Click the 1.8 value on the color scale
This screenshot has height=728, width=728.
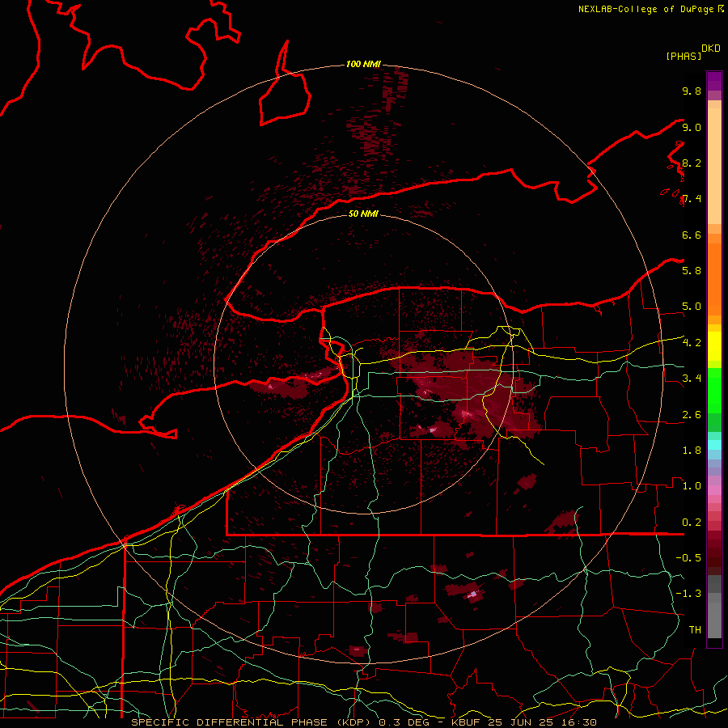coord(692,451)
